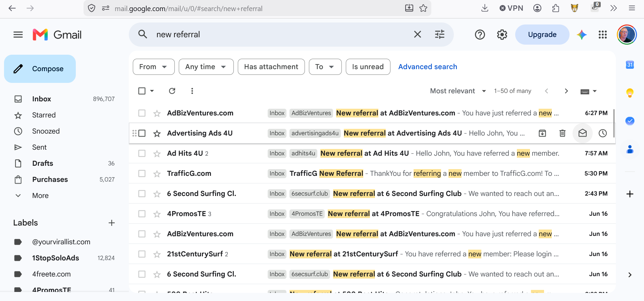Open Contacts side panel icon
This screenshot has height=301, width=644.
[x=630, y=149]
